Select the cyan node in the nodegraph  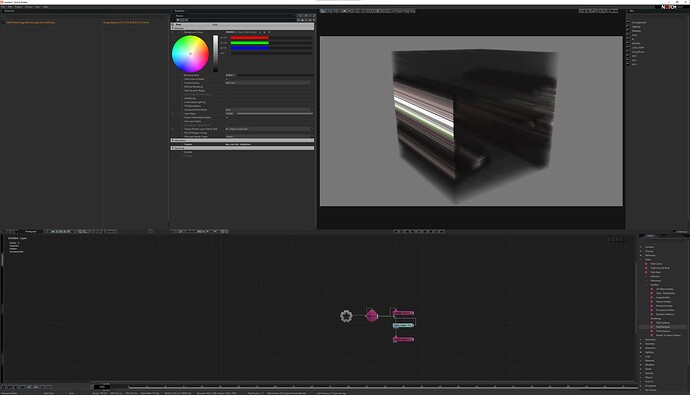(x=403, y=325)
